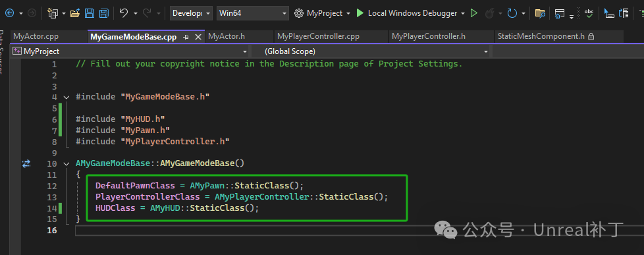Image resolution: width=644 pixels, height=255 pixels.
Task: Open the Local Windows Debugger dropdown arrow
Action: (463, 14)
